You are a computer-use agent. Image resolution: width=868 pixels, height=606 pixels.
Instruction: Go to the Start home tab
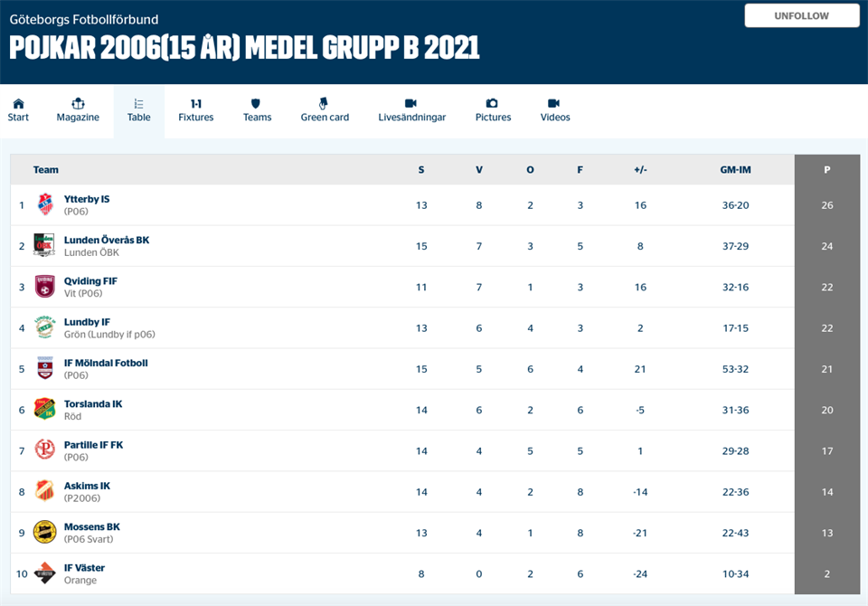[x=18, y=110]
